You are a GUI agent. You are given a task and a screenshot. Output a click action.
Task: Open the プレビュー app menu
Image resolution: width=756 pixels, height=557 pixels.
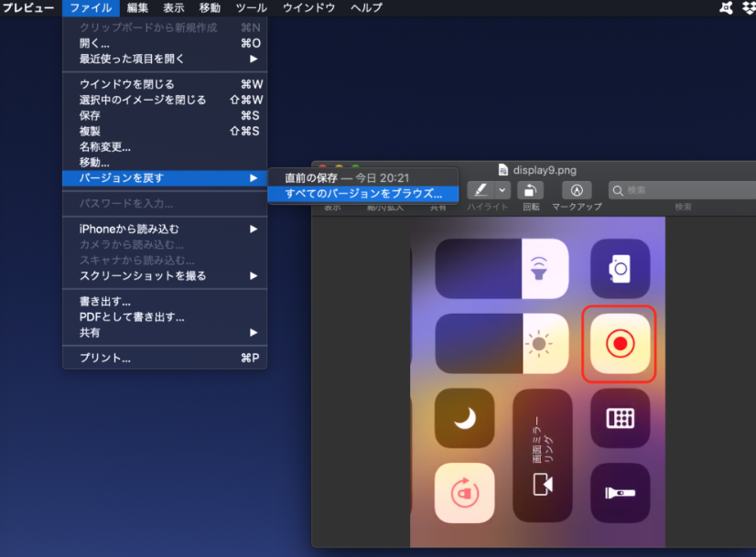[x=28, y=7]
